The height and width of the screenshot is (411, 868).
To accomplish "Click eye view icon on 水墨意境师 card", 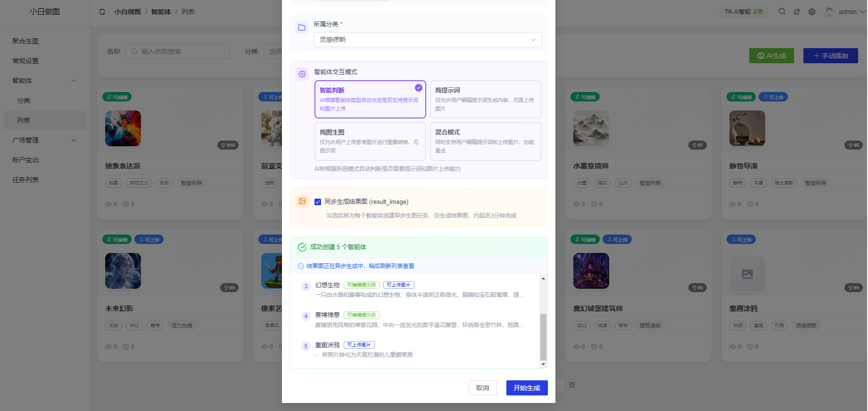I will coord(577,204).
